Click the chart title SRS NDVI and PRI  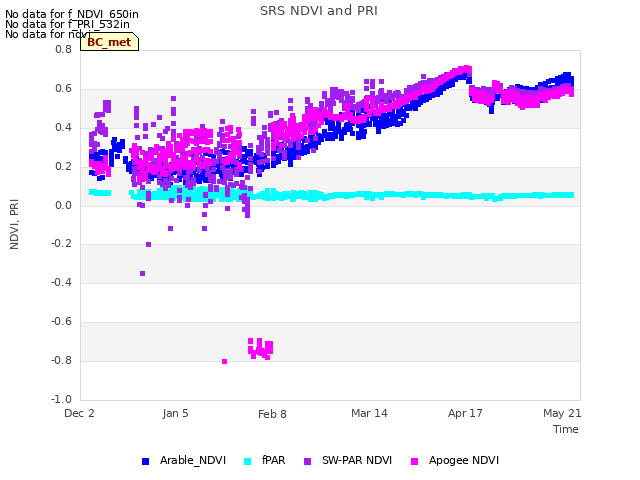click(319, 11)
